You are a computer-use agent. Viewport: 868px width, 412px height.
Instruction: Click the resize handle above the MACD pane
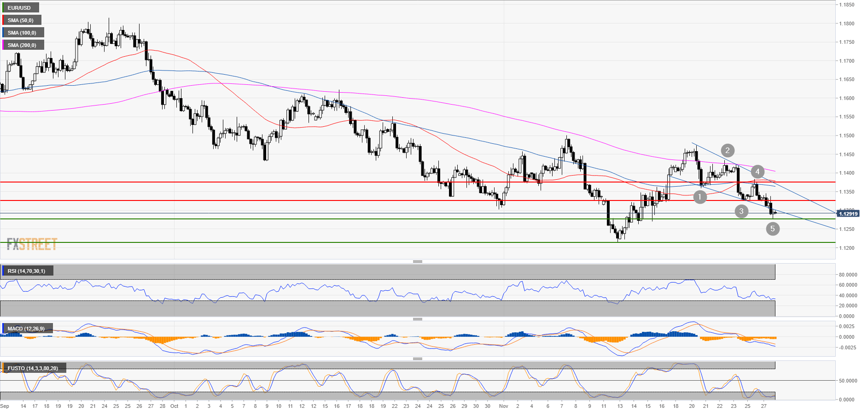[x=417, y=319]
